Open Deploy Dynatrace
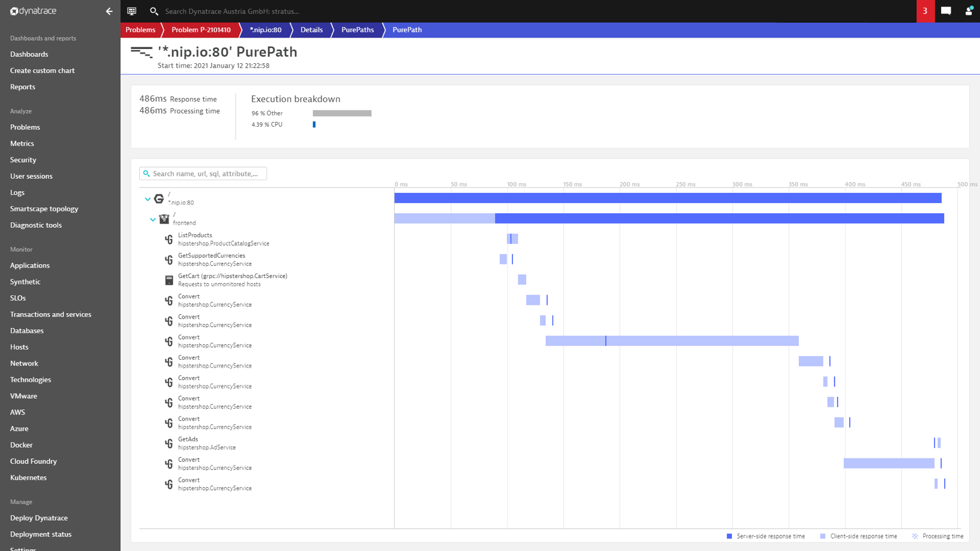This screenshot has width=980, height=551. 39,518
